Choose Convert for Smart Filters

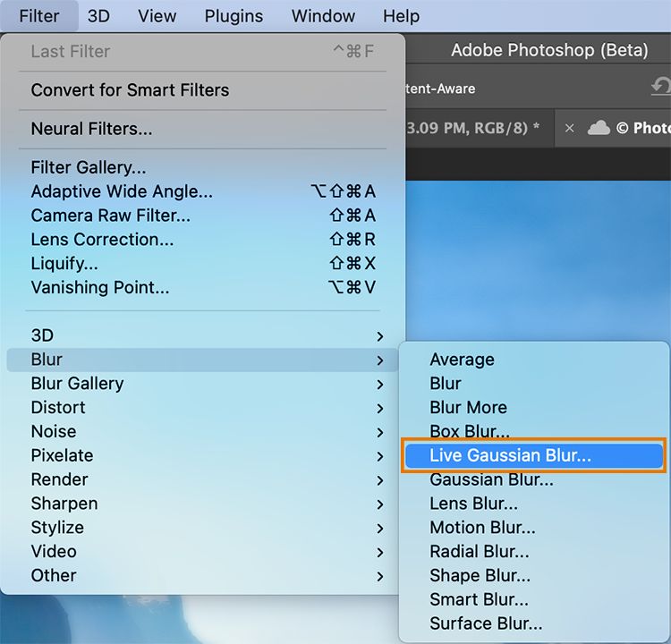click(x=130, y=90)
